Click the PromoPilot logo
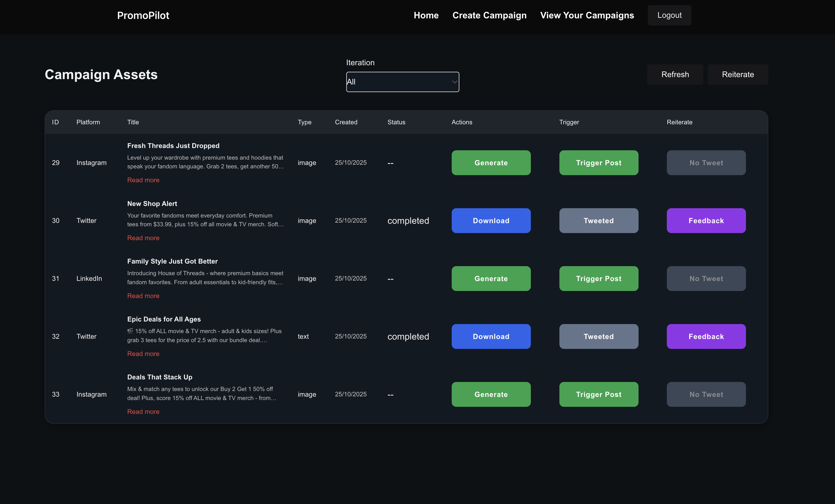Image resolution: width=835 pixels, height=504 pixels. click(143, 15)
